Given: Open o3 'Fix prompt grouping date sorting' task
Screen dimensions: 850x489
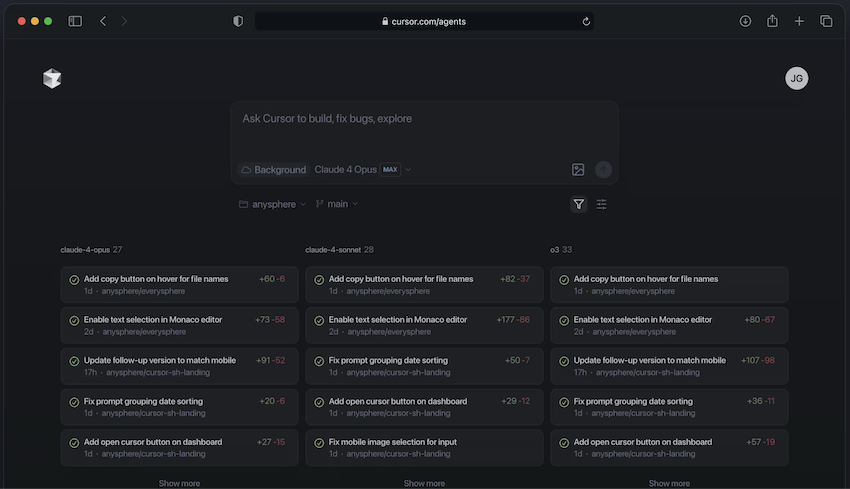Looking at the screenshot, I should pyautogui.click(x=669, y=407).
